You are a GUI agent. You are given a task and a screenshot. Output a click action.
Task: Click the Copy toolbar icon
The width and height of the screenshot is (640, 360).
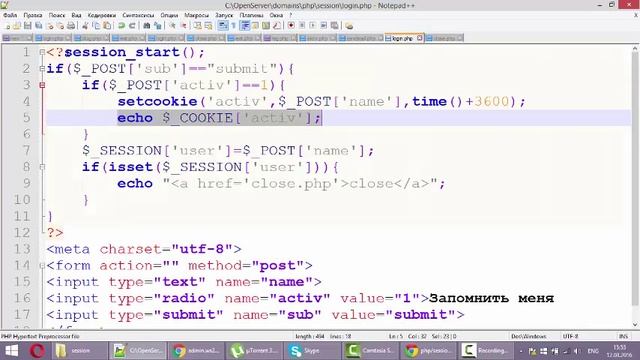click(96, 26)
